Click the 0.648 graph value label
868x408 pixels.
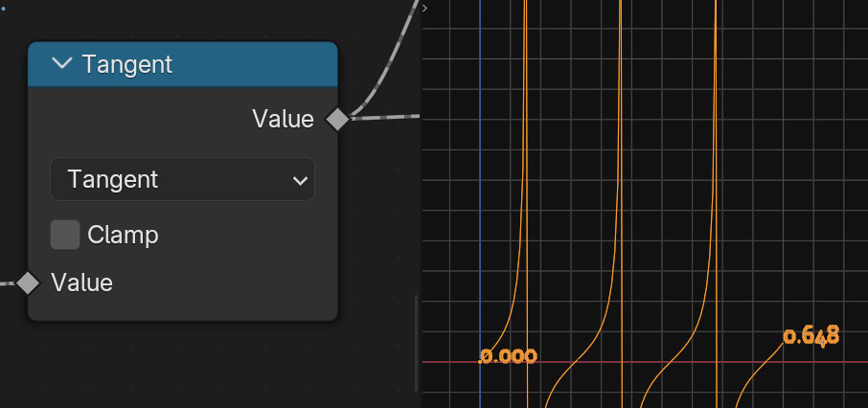click(x=811, y=335)
